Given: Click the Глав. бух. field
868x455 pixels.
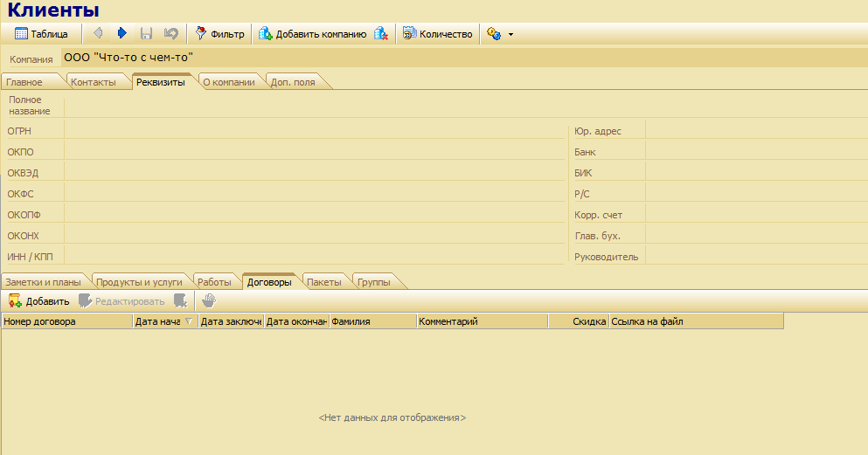Looking at the screenshot, I should pos(757,236).
